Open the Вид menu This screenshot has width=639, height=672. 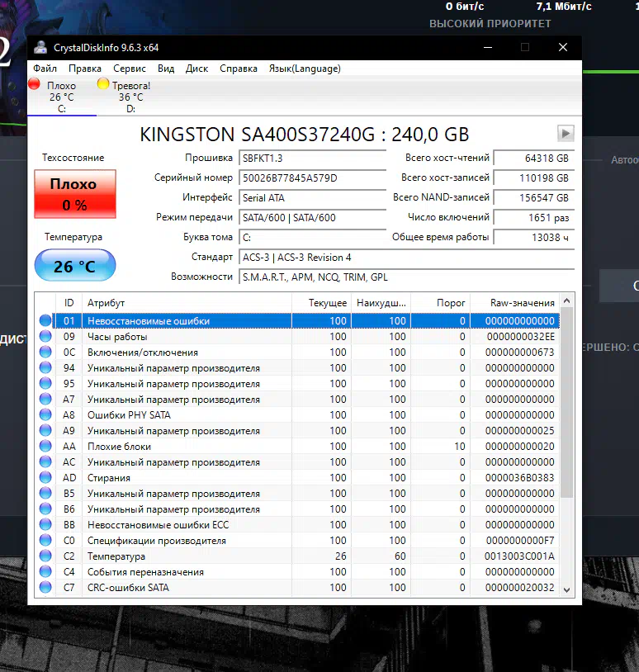pos(166,69)
